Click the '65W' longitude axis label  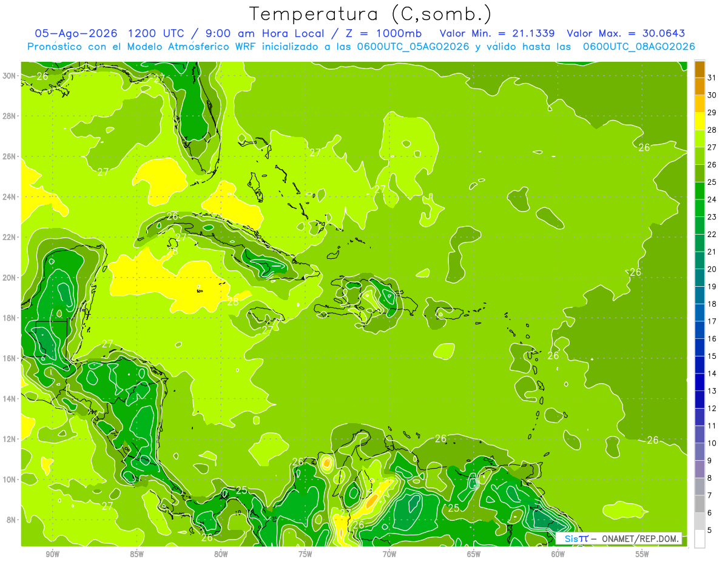pyautogui.click(x=474, y=554)
